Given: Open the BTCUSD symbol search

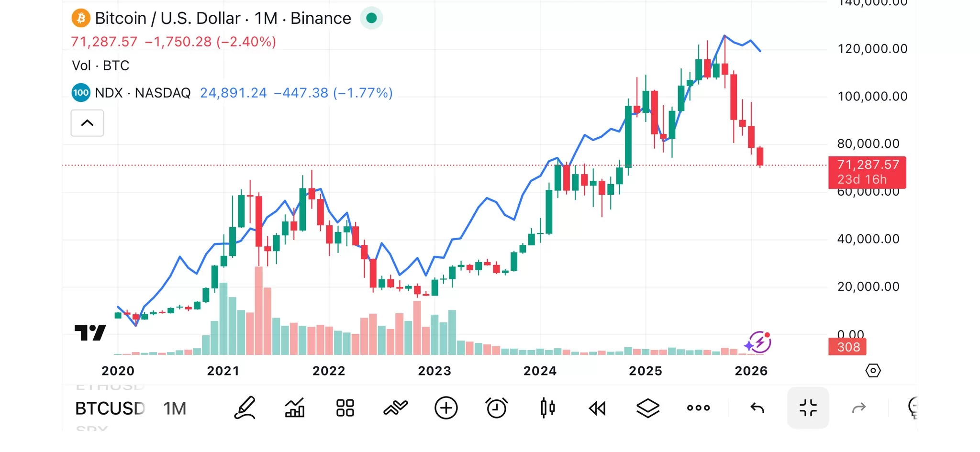Looking at the screenshot, I should click(x=110, y=408).
